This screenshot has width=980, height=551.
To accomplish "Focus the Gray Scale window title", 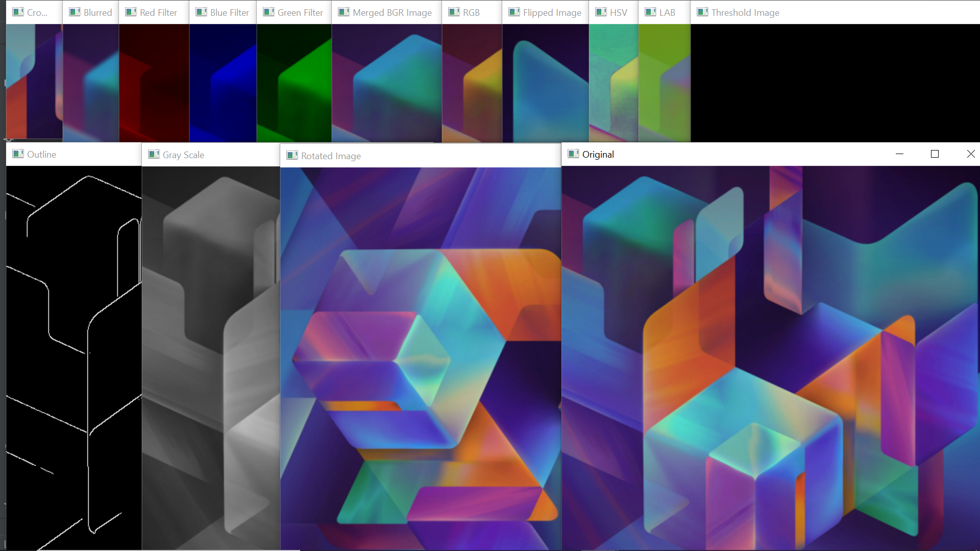I will pos(183,155).
